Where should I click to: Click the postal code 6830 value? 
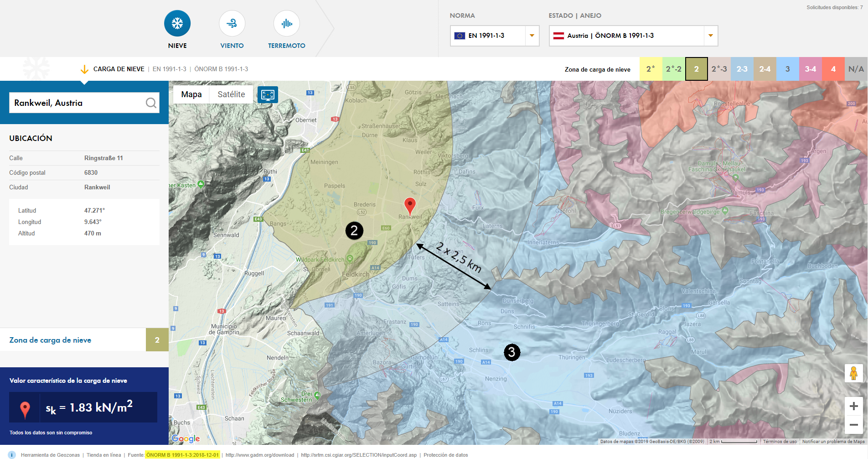(91, 172)
